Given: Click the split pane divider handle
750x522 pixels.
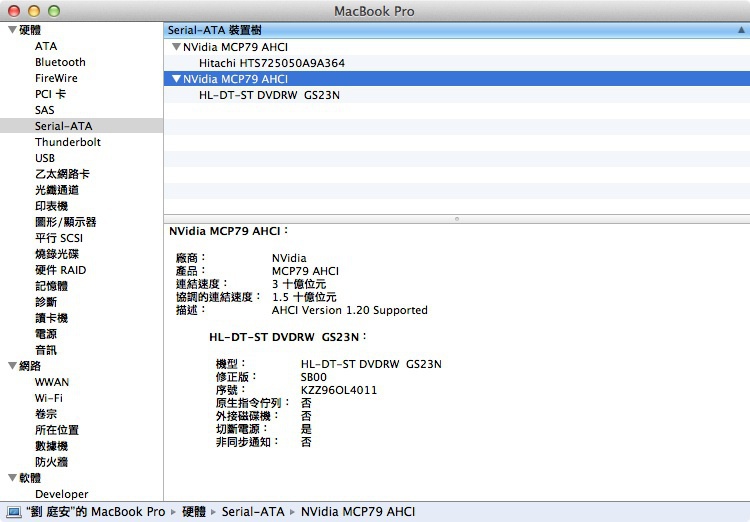Looking at the screenshot, I should pos(457,219).
